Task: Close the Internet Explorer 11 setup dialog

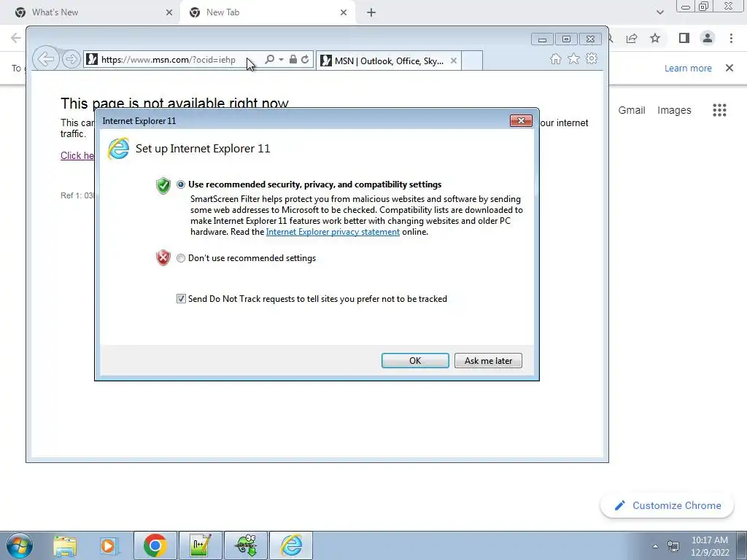Action: click(x=521, y=121)
